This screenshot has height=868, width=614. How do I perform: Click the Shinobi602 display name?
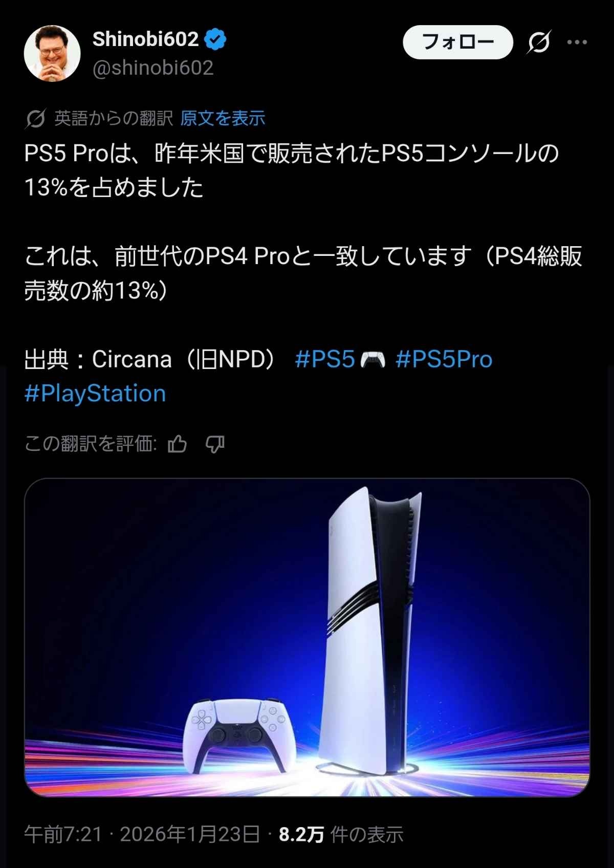tap(145, 39)
